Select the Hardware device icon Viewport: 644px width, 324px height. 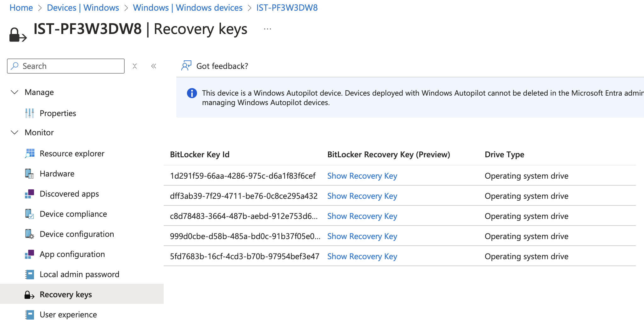tap(30, 174)
